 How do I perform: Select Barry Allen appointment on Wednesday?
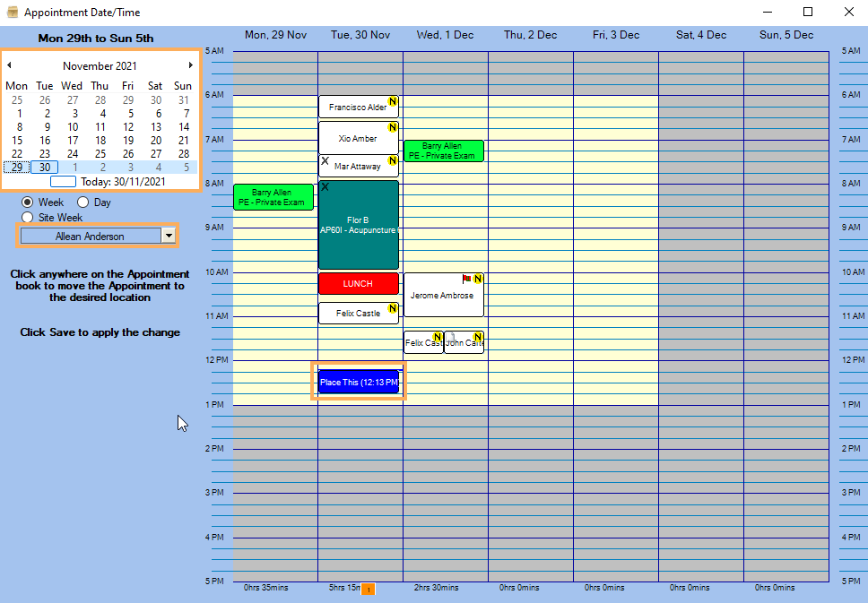point(443,151)
